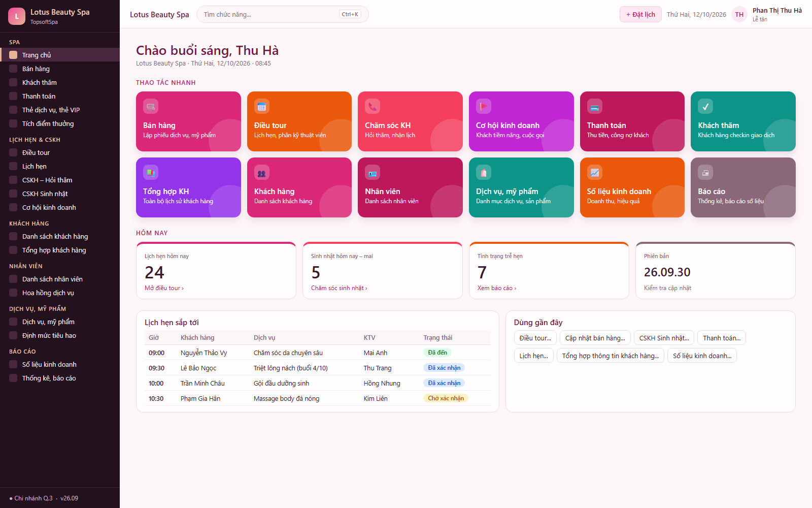This screenshot has height=508, width=812.
Task: Click the Khách thăm checkmark icon
Action: point(705,106)
